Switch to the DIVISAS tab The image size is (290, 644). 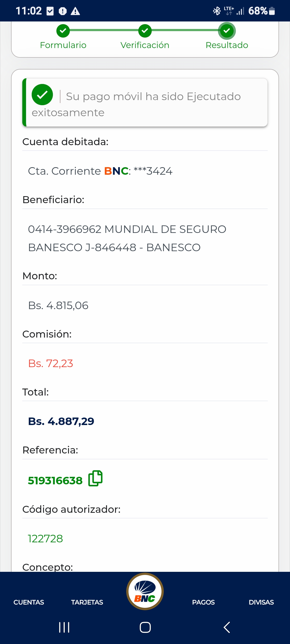tap(261, 602)
